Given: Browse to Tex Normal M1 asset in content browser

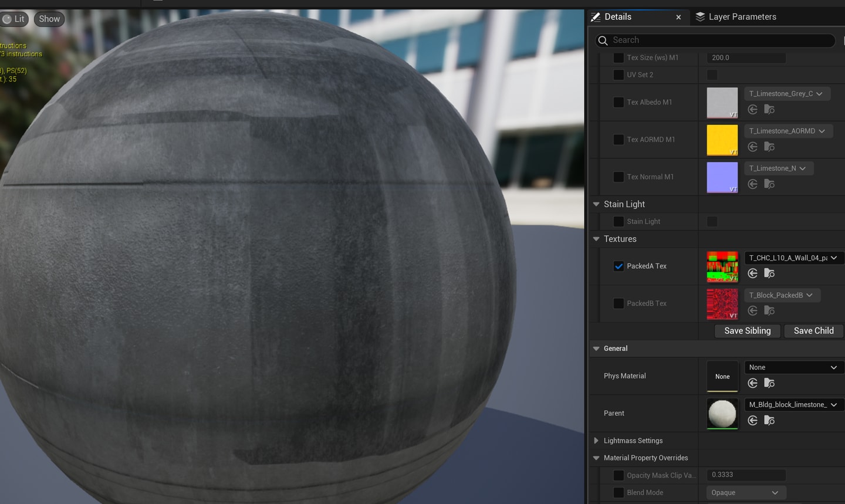Looking at the screenshot, I should [x=769, y=184].
